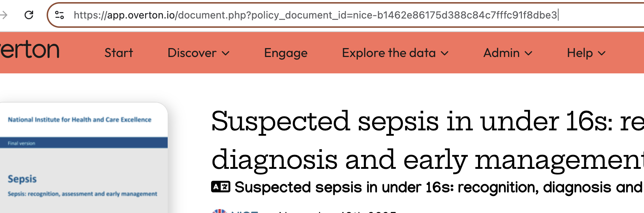Image resolution: width=644 pixels, height=213 pixels.
Task: Click the translation icon beside the subtitle
Action: [x=220, y=187]
